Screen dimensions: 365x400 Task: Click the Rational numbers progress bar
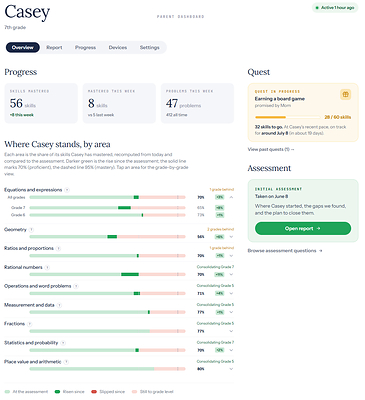[x=107, y=275]
